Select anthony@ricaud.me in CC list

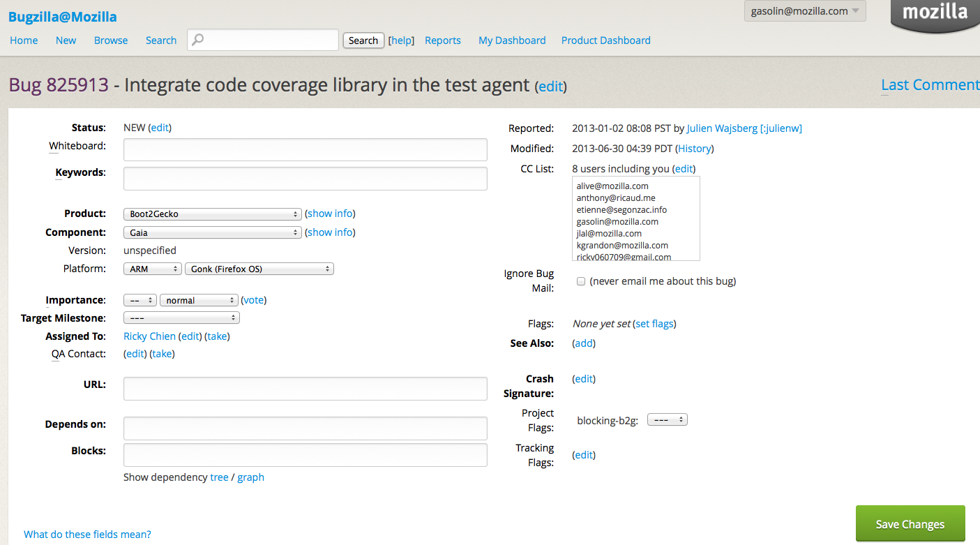coord(616,198)
